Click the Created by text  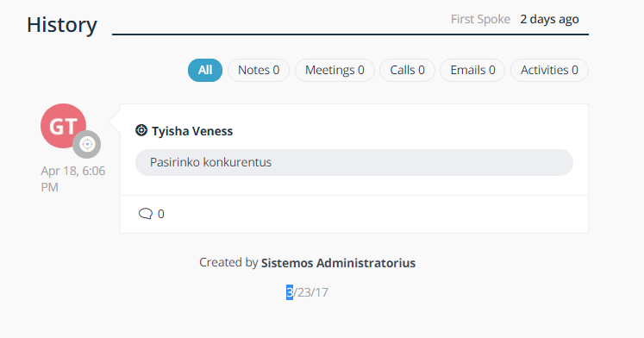pos(228,262)
